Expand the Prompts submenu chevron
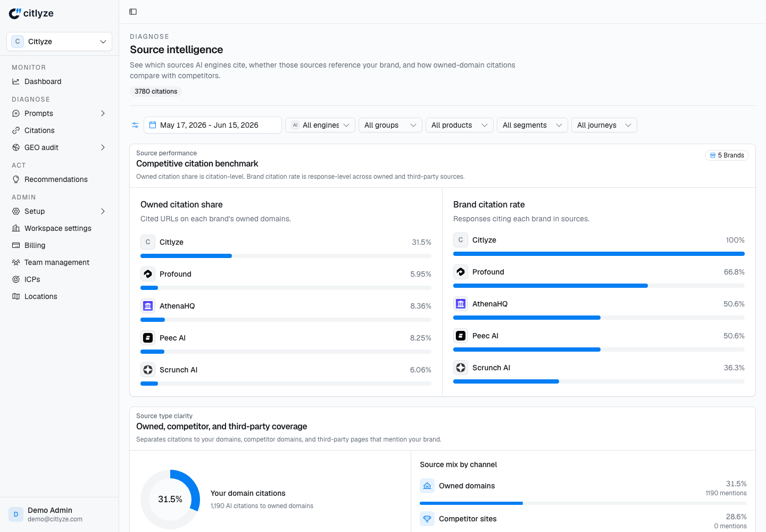Image resolution: width=766 pixels, height=532 pixels. [x=103, y=113]
